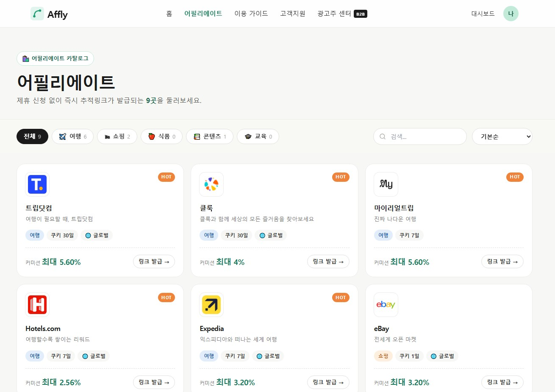Click the MyRealTrip logo icon

click(x=386, y=184)
